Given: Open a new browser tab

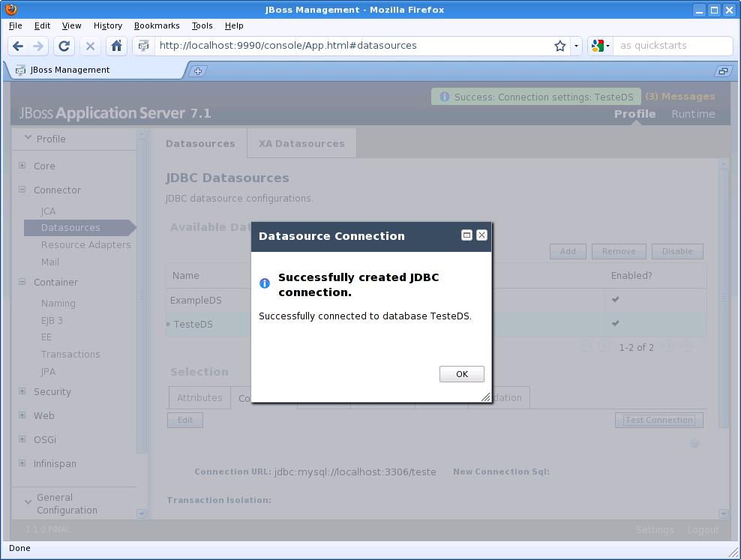Looking at the screenshot, I should pyautogui.click(x=198, y=71).
